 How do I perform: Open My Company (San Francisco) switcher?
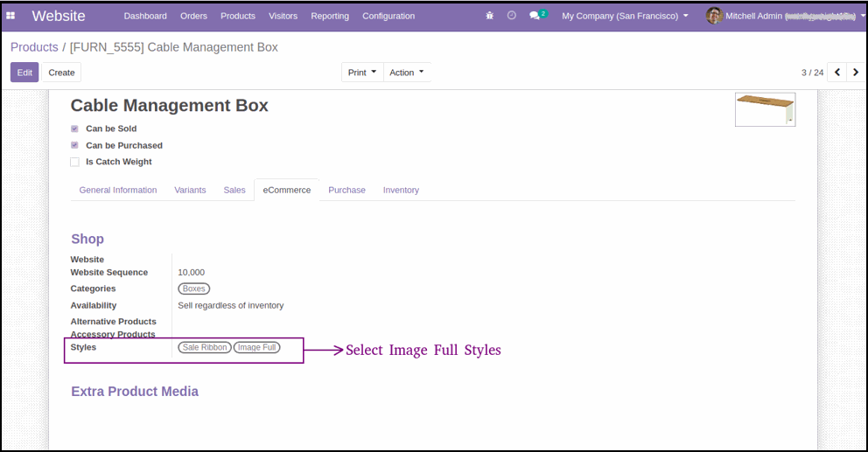(x=625, y=16)
